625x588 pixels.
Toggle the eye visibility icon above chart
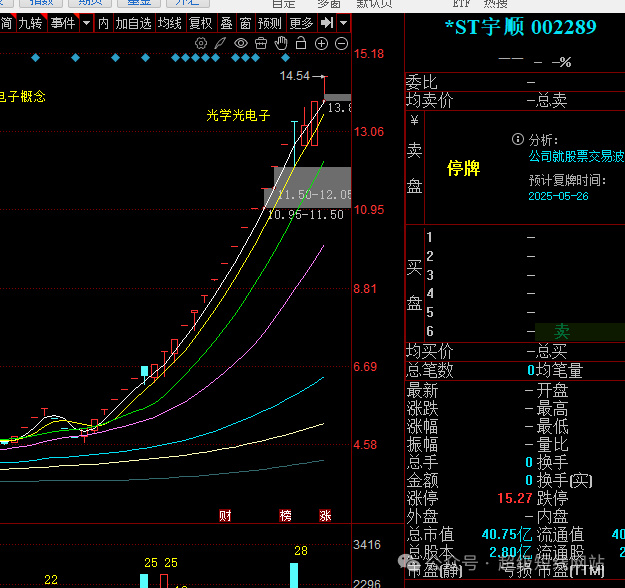tap(241, 43)
